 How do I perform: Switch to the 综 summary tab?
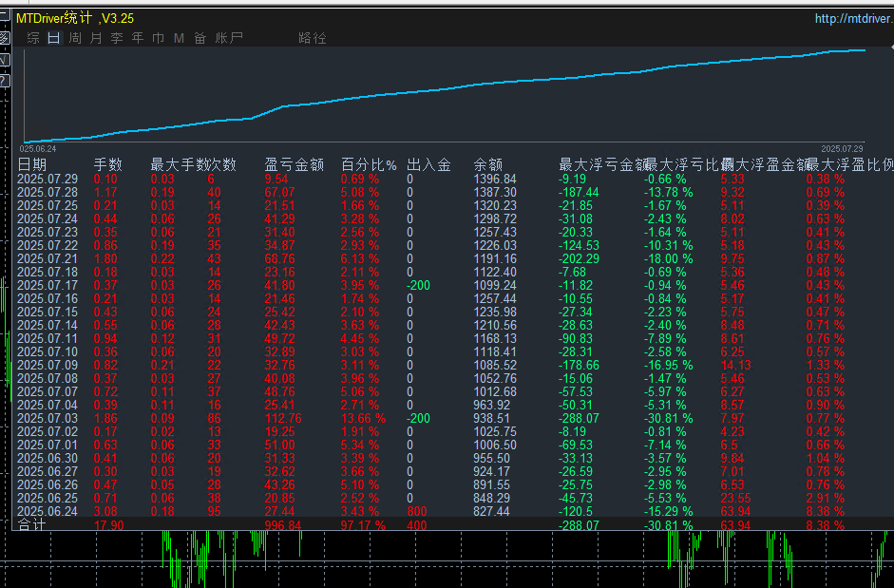pos(33,38)
